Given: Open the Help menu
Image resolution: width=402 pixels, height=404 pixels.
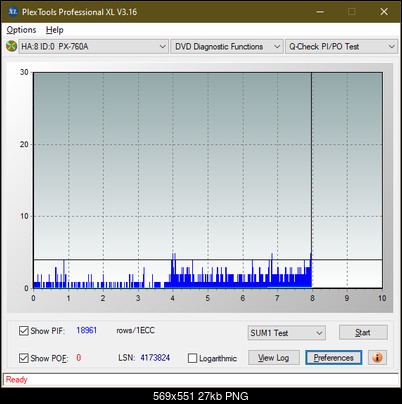Looking at the screenshot, I should 55,30.
